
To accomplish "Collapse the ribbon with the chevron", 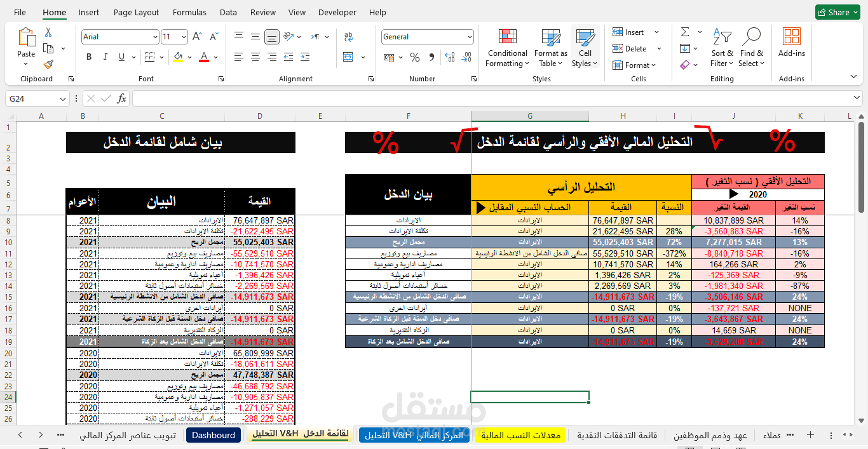I will pyautogui.click(x=854, y=76).
